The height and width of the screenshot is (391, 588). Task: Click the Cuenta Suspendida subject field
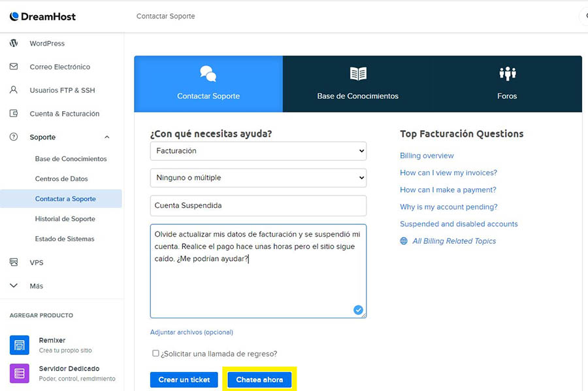(x=258, y=205)
